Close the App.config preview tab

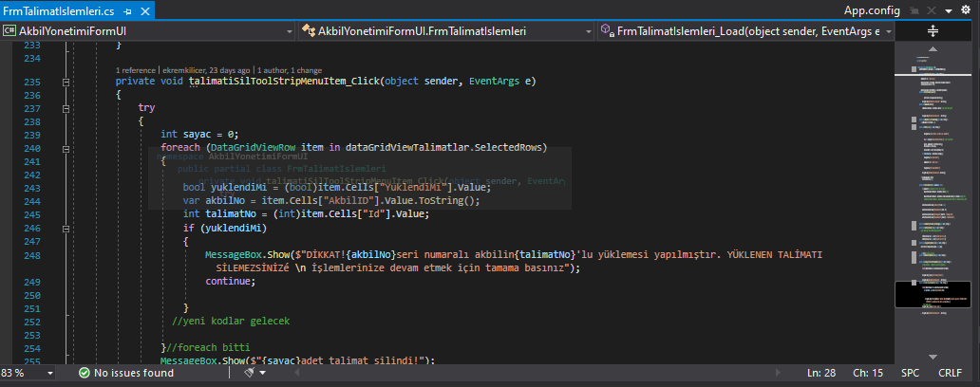tap(931, 10)
